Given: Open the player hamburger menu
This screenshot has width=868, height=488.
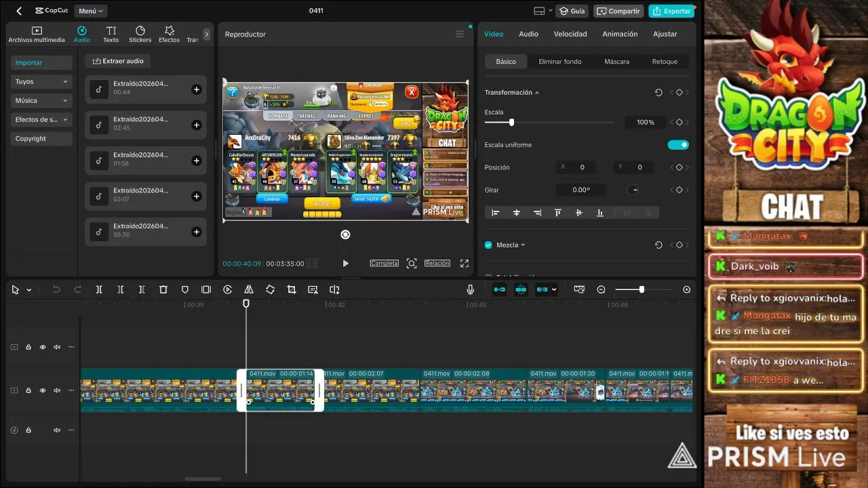Looking at the screenshot, I should pyautogui.click(x=460, y=34).
